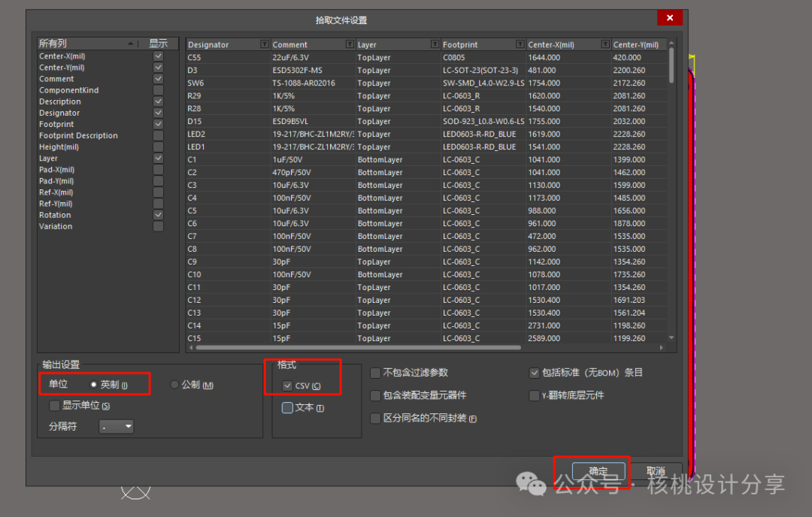Toggle Description column checkbox

(x=159, y=101)
